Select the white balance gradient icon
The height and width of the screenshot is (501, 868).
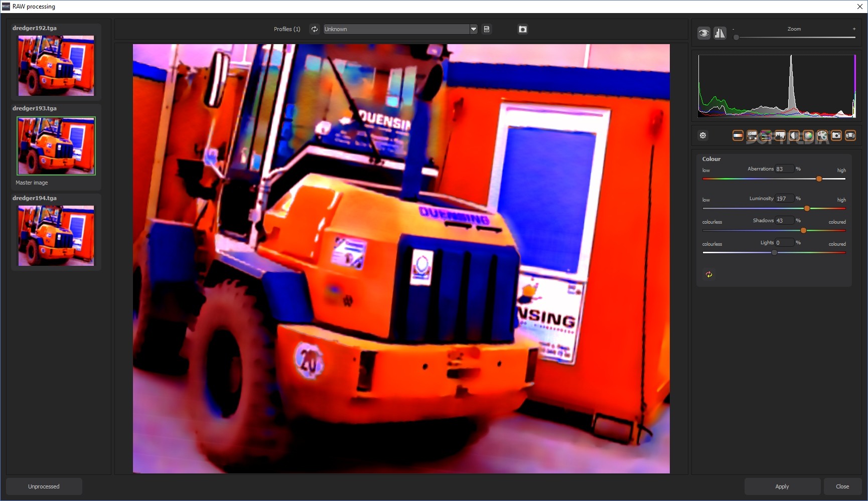pyautogui.click(x=738, y=135)
